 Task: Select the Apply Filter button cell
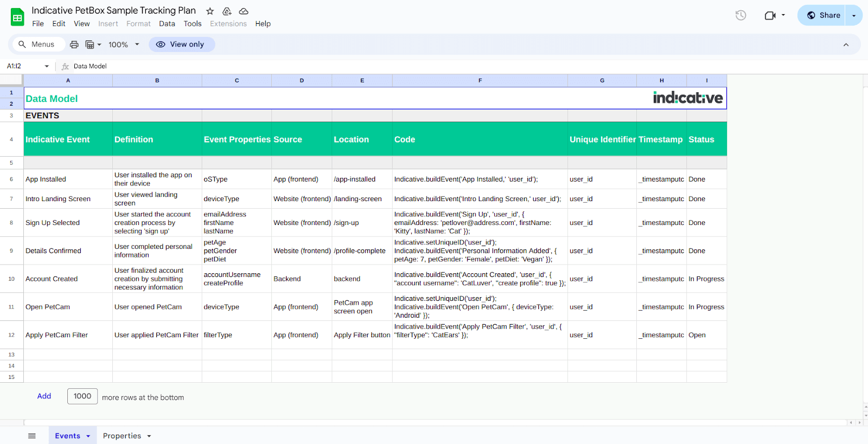pyautogui.click(x=362, y=335)
